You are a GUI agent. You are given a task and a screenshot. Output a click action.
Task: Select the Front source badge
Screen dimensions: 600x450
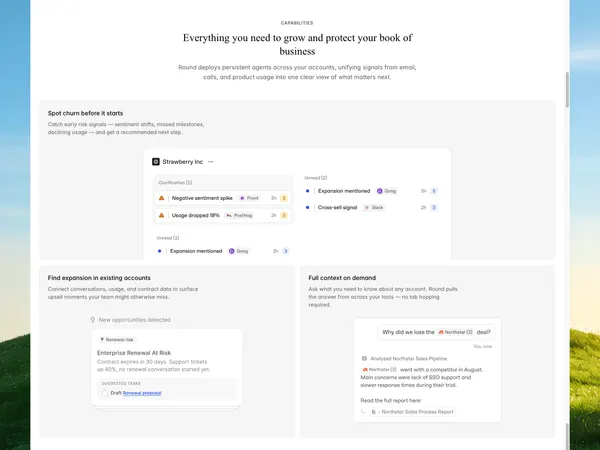[249, 198]
